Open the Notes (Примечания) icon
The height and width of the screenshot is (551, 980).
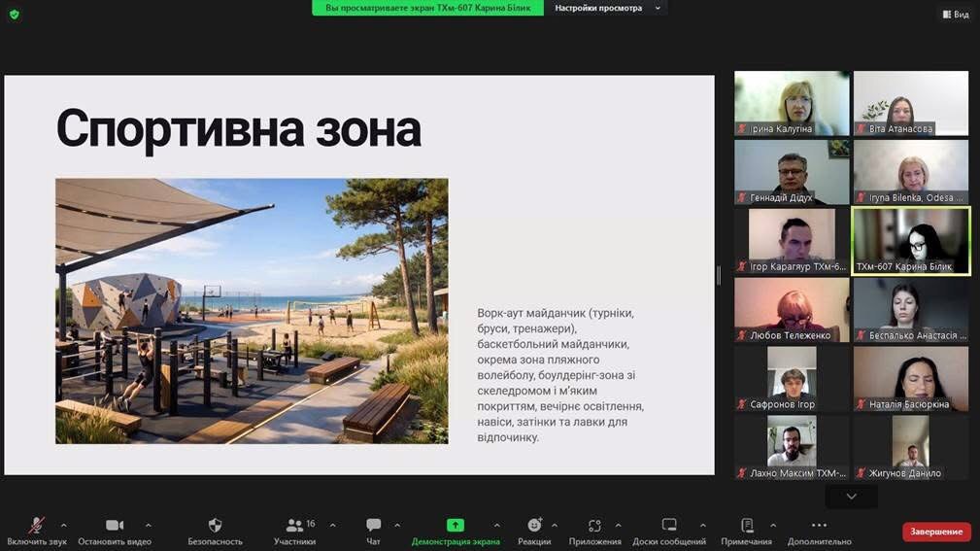pyautogui.click(x=746, y=526)
